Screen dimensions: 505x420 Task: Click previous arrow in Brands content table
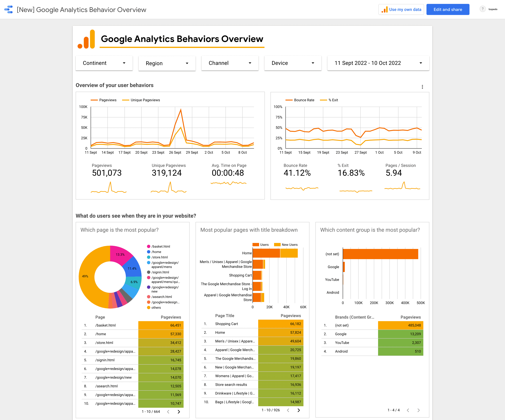pos(408,410)
